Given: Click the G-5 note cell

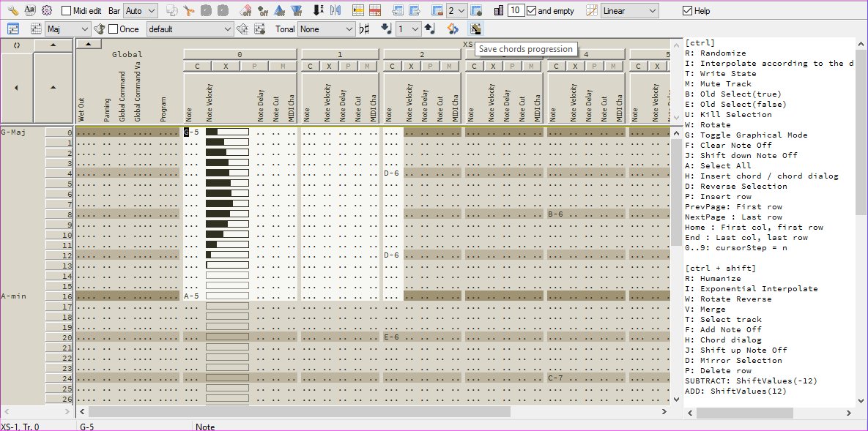Looking at the screenshot, I should (x=191, y=132).
